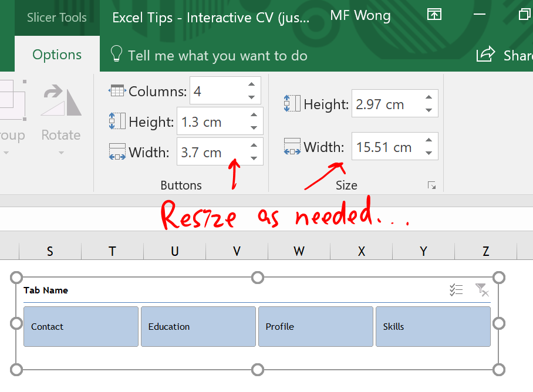This screenshot has height=392, width=533.
Task: Toggle selection of the Skills slicer button
Action: (433, 326)
